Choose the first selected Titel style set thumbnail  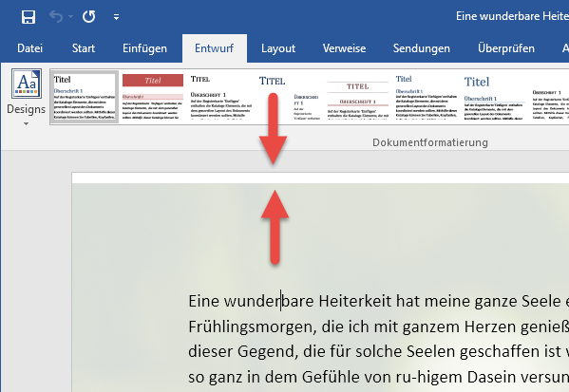coord(85,97)
